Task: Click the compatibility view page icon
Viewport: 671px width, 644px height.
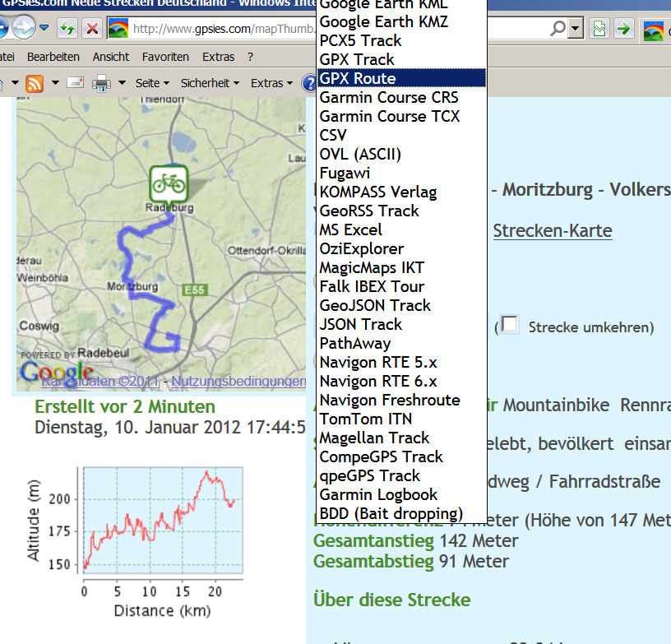Action: pos(599,29)
